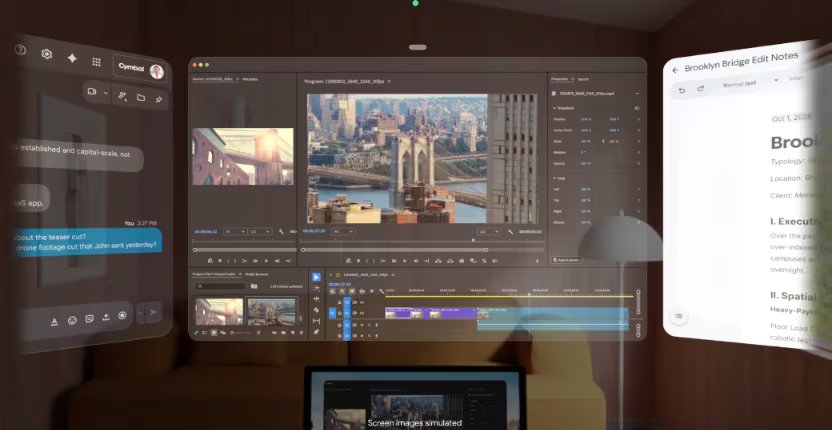Click Export Frame camera icon in Program monitor
832x430 pixels.
[462, 261]
